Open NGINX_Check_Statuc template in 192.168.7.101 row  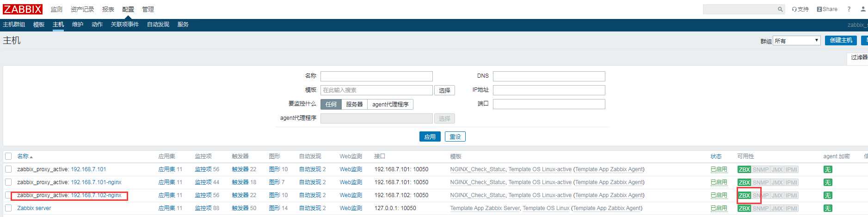coord(478,169)
